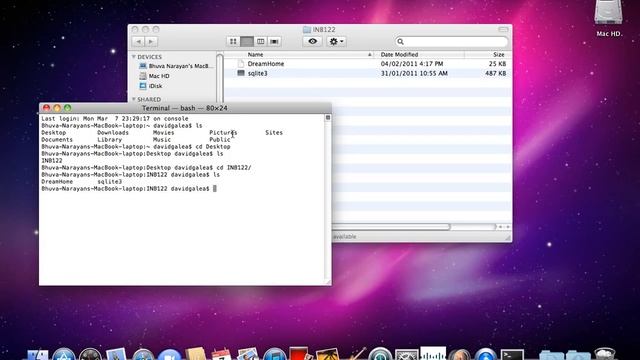Viewport: 640px width, 360px height.
Task: Click 'sqlite3' in Terminal ls output
Action: pos(109,182)
